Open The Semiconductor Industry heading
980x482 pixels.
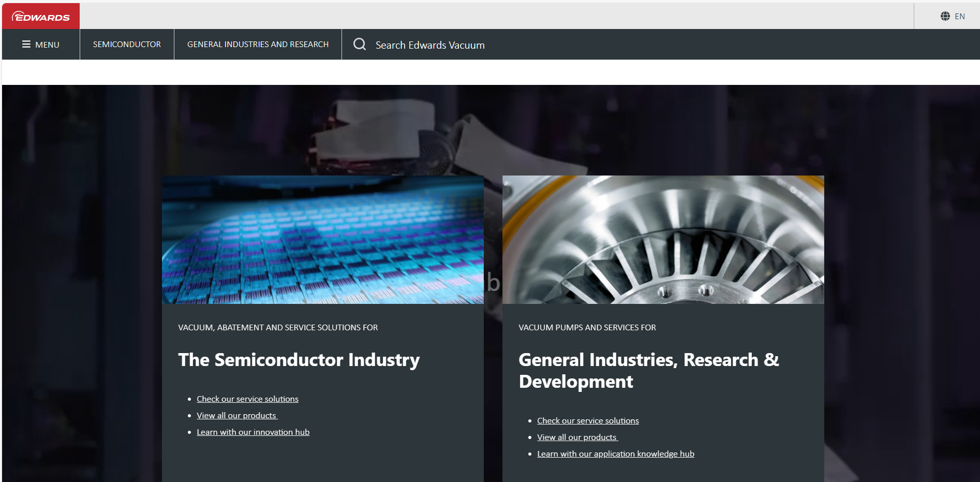point(299,360)
